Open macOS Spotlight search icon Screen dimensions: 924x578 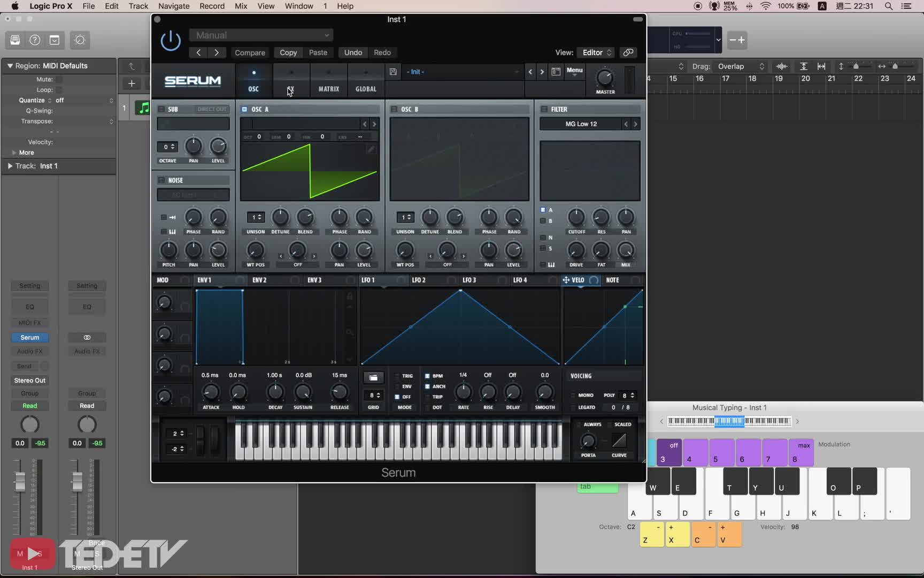coord(889,6)
